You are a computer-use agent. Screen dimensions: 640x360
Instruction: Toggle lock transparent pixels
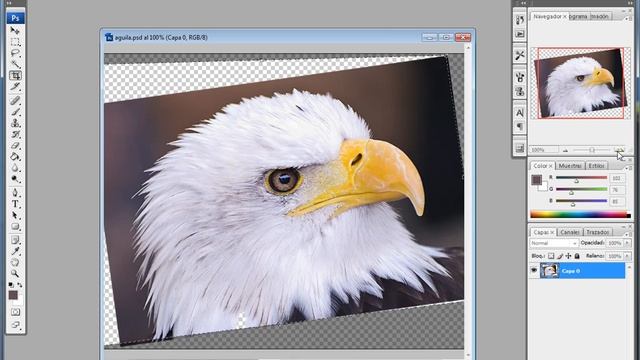pyautogui.click(x=551, y=256)
